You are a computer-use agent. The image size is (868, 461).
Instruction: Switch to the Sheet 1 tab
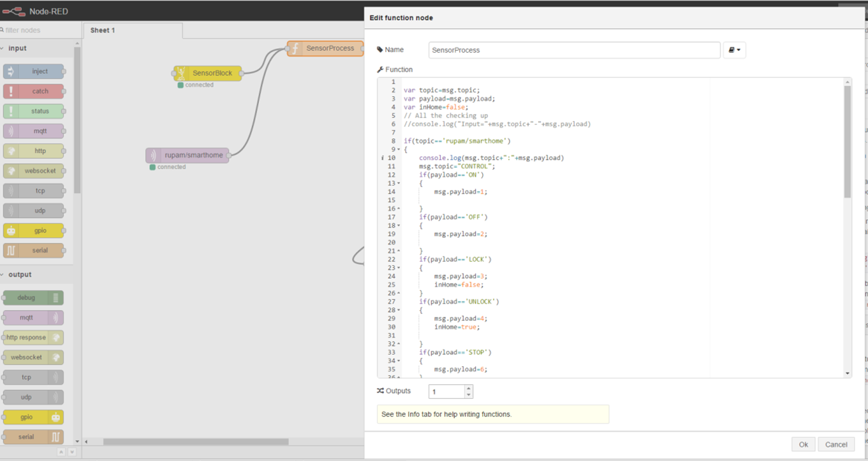[132, 30]
